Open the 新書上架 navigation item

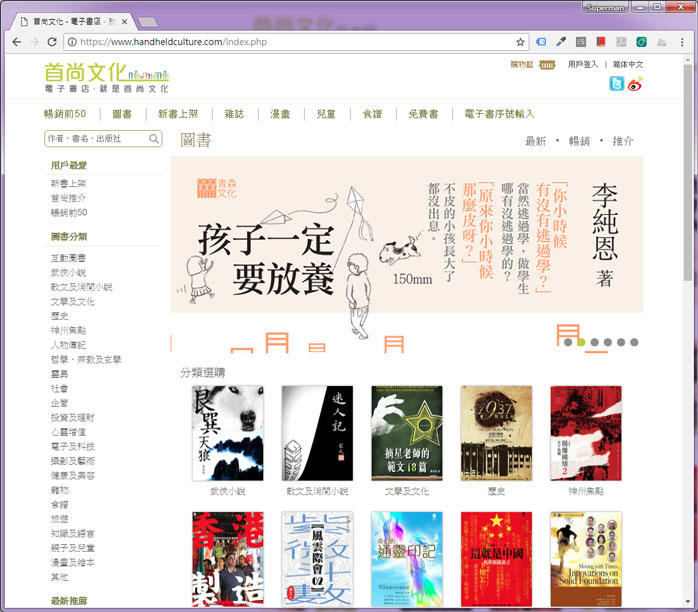(x=178, y=114)
